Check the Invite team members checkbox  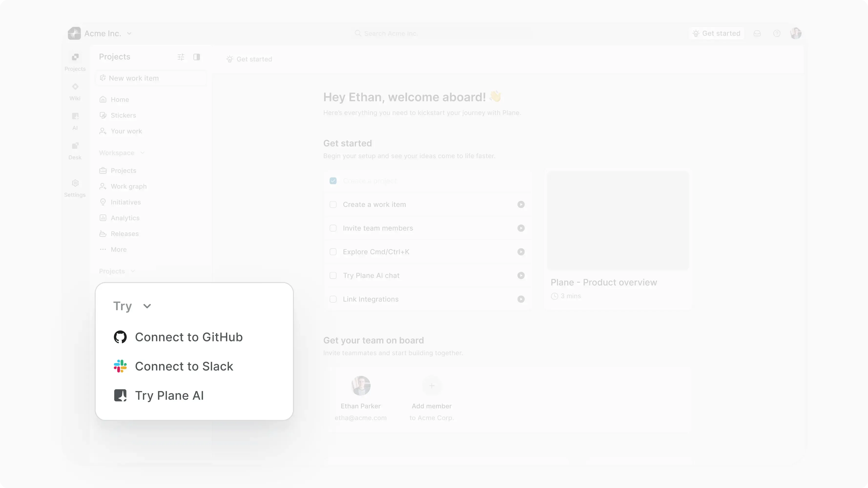(333, 228)
